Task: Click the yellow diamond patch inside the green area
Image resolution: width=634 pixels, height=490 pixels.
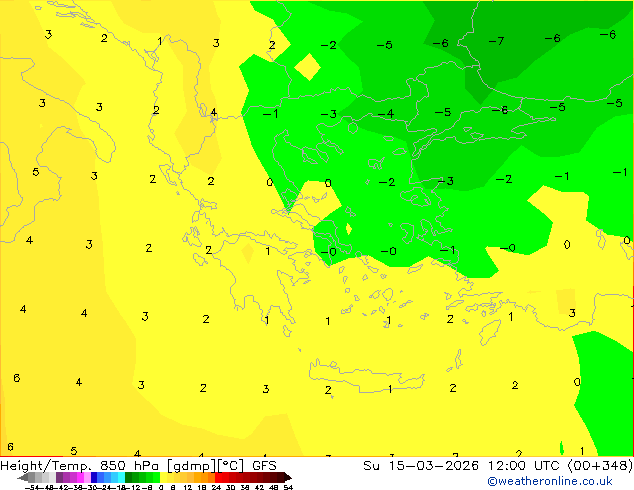Action: 308,67
